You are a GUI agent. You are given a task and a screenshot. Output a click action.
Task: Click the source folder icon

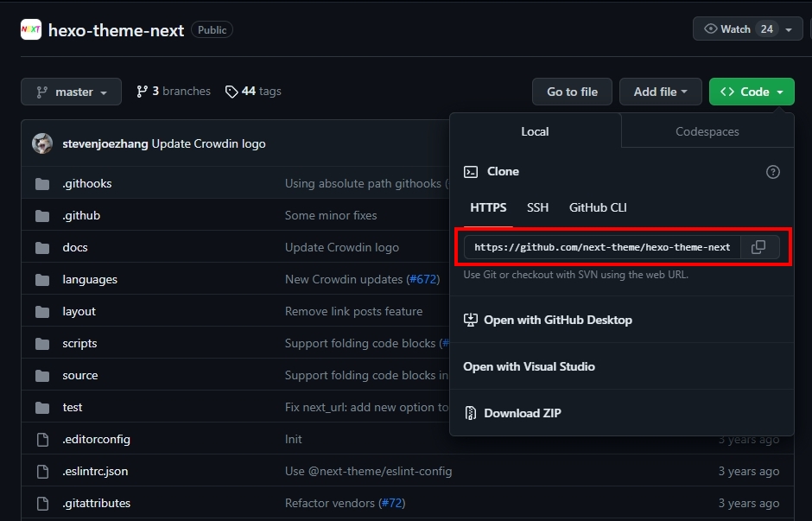coord(42,376)
